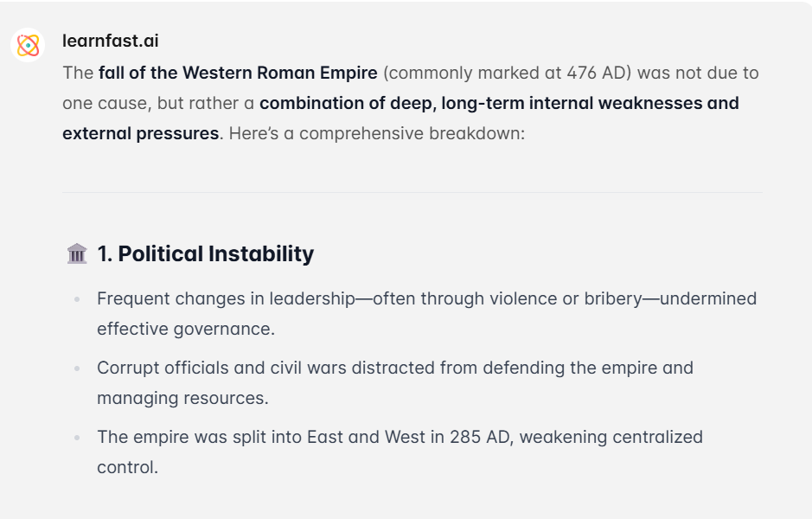
Task: Click 'one cause, but rather a' text
Action: point(158,103)
